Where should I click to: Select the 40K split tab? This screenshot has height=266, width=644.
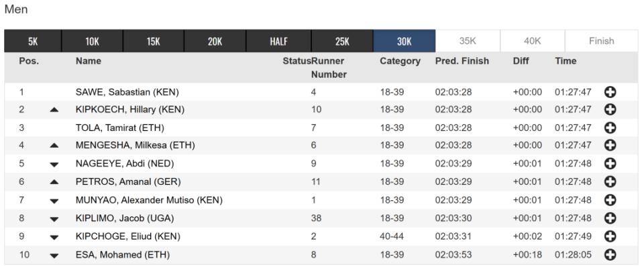pos(532,41)
